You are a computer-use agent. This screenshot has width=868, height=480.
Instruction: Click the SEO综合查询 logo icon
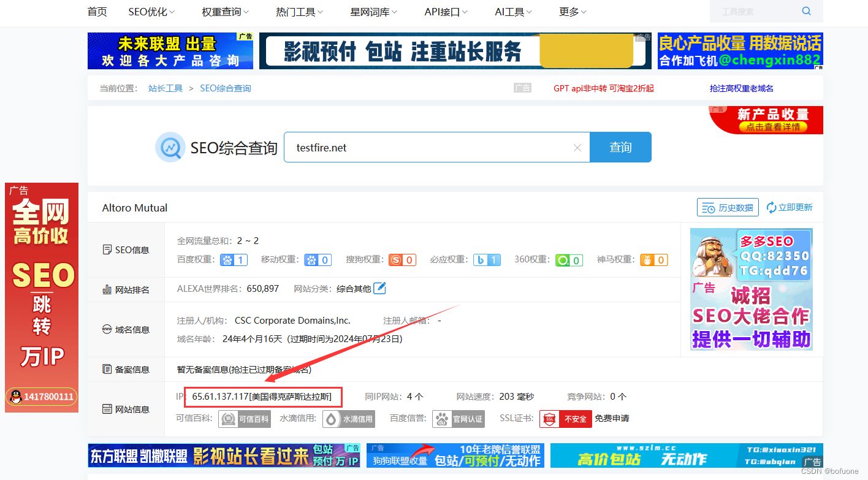click(x=170, y=147)
